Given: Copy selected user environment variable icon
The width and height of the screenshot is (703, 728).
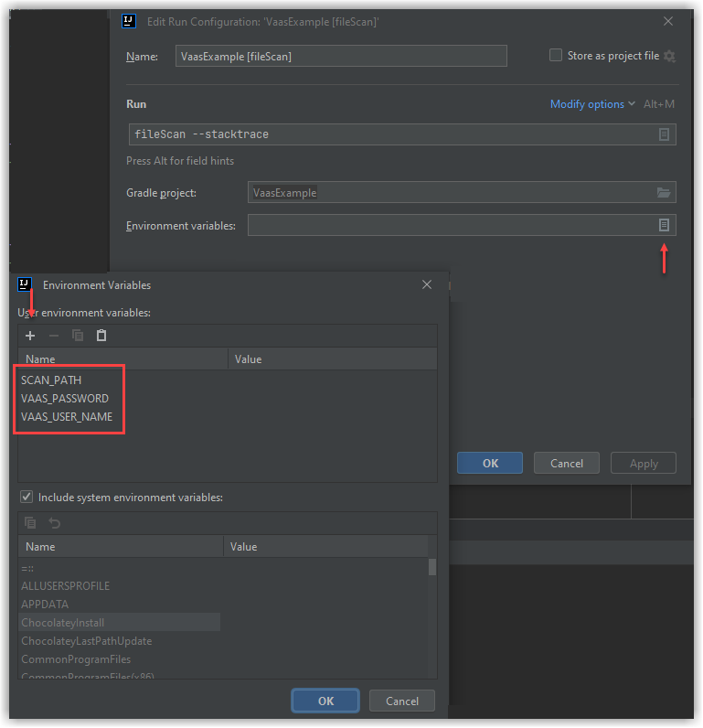Looking at the screenshot, I should [78, 336].
